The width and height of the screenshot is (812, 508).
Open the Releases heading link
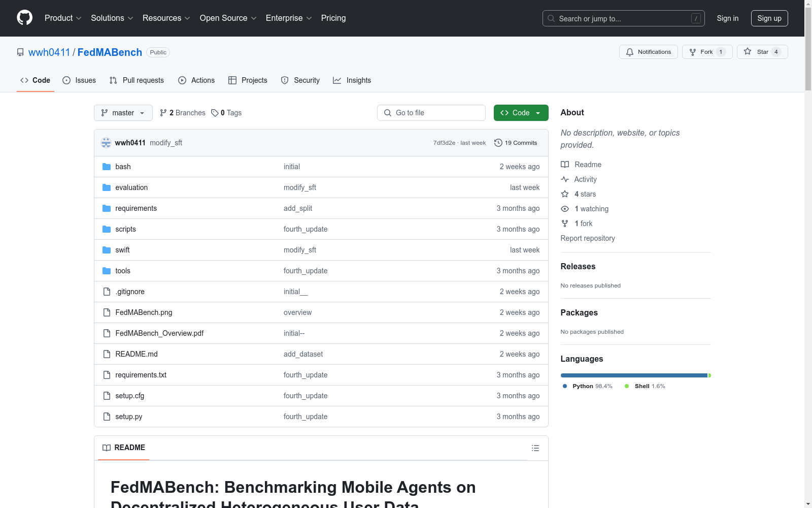pyautogui.click(x=578, y=266)
